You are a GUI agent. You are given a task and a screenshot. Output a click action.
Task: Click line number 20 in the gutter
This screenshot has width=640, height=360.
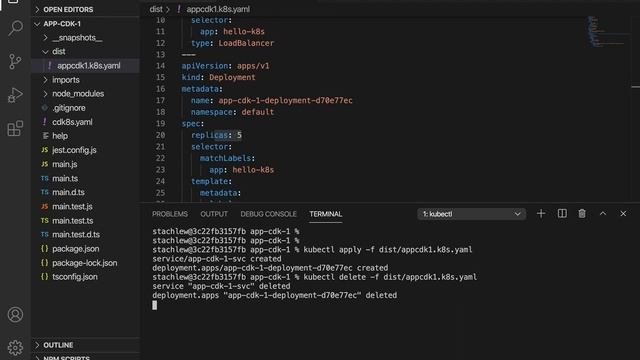tap(160, 135)
